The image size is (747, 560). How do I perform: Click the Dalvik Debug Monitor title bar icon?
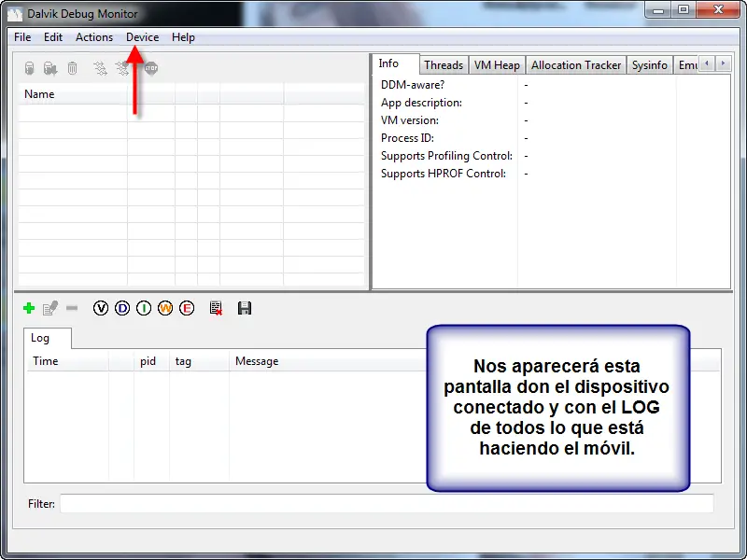(x=15, y=14)
